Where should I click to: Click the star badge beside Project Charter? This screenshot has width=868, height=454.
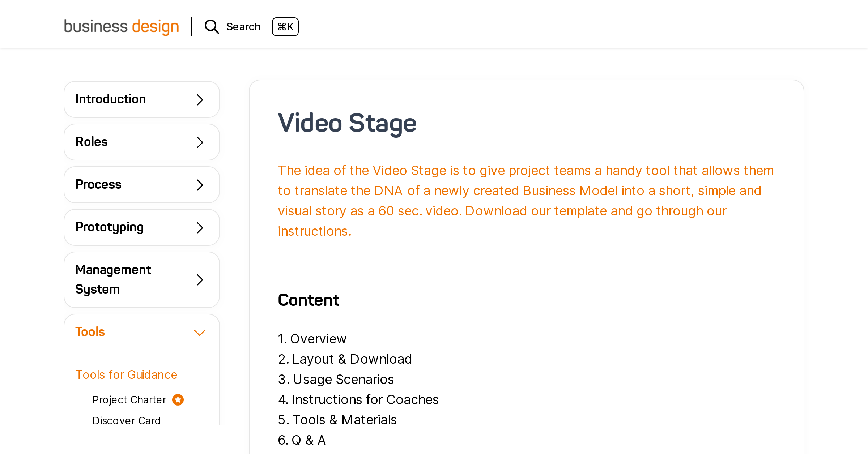178,399
